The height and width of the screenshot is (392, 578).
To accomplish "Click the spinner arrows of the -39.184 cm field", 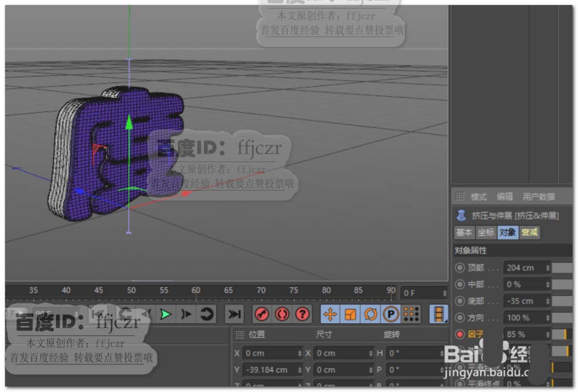I will click(x=299, y=370).
